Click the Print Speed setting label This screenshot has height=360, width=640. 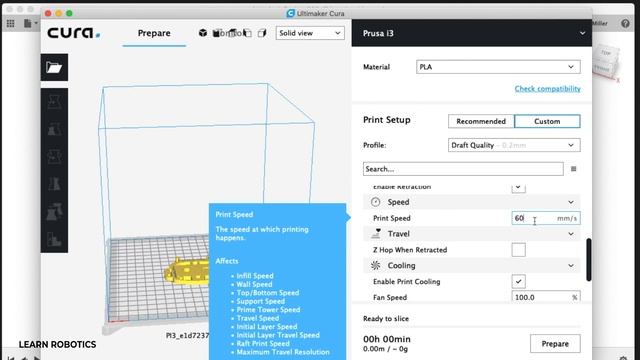click(392, 218)
